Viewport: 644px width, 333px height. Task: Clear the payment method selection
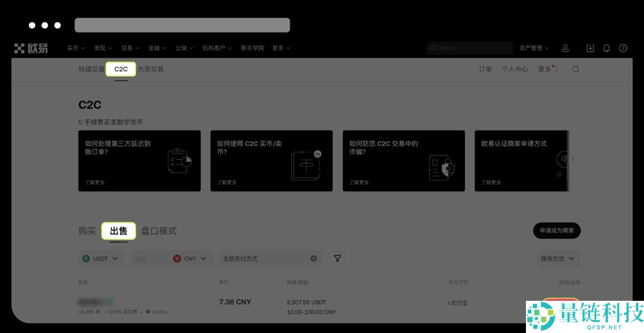point(313,258)
